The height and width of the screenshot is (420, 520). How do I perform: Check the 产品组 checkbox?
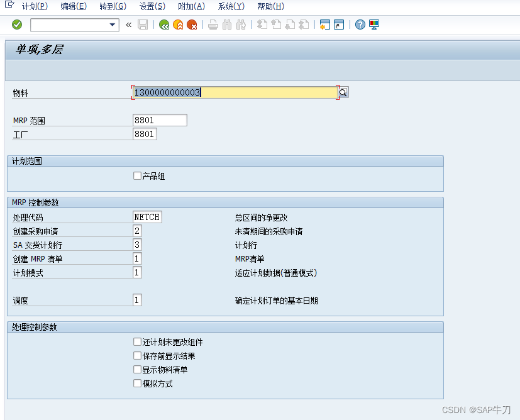[137, 175]
